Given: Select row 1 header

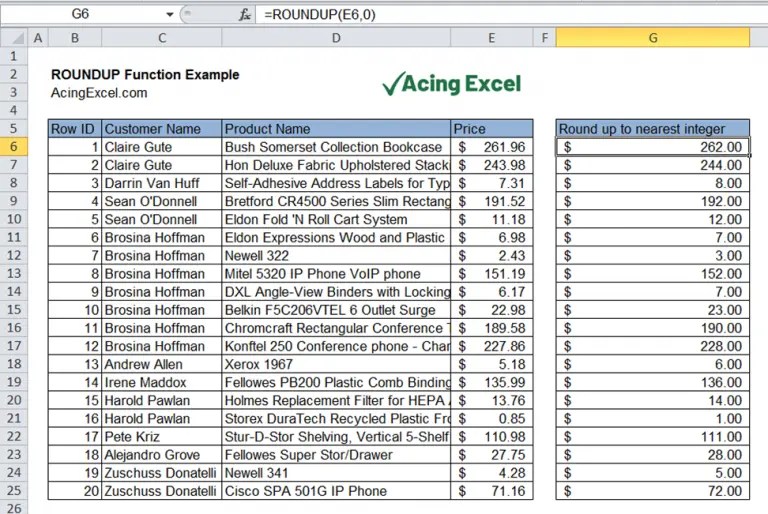Looking at the screenshot, I should click(14, 56).
